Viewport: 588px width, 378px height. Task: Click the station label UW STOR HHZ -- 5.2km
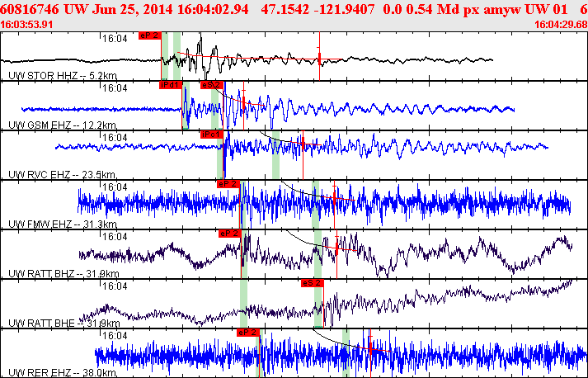click(x=63, y=75)
